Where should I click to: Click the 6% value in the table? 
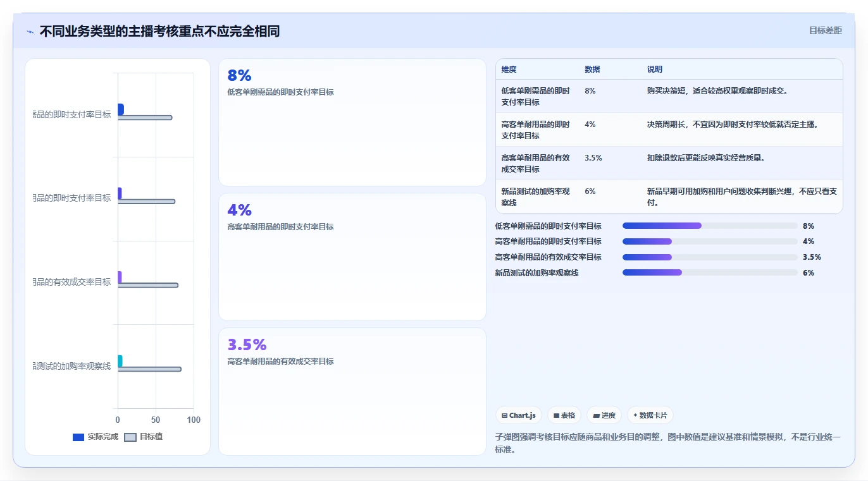coord(590,192)
